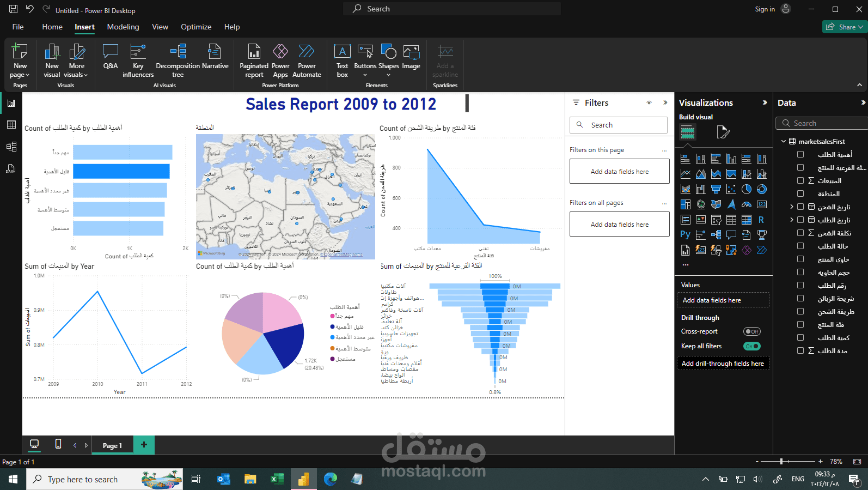Open Model view in left sidebar

click(x=11, y=147)
